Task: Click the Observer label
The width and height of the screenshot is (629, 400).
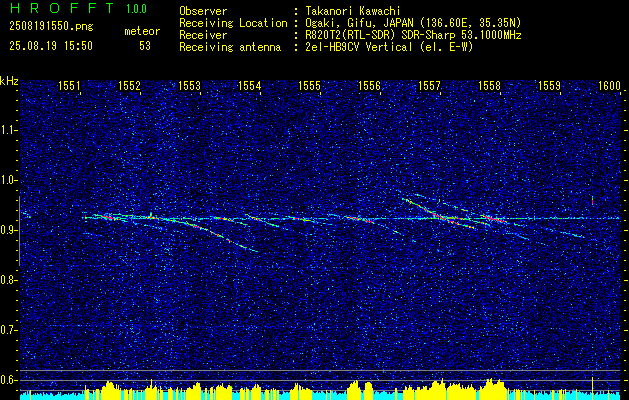Action: click(203, 11)
